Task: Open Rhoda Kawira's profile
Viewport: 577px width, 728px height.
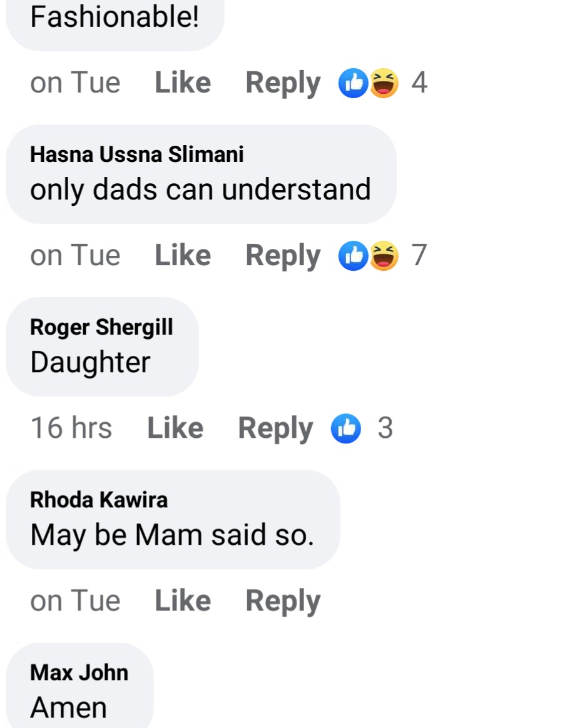Action: pyautogui.click(x=99, y=500)
